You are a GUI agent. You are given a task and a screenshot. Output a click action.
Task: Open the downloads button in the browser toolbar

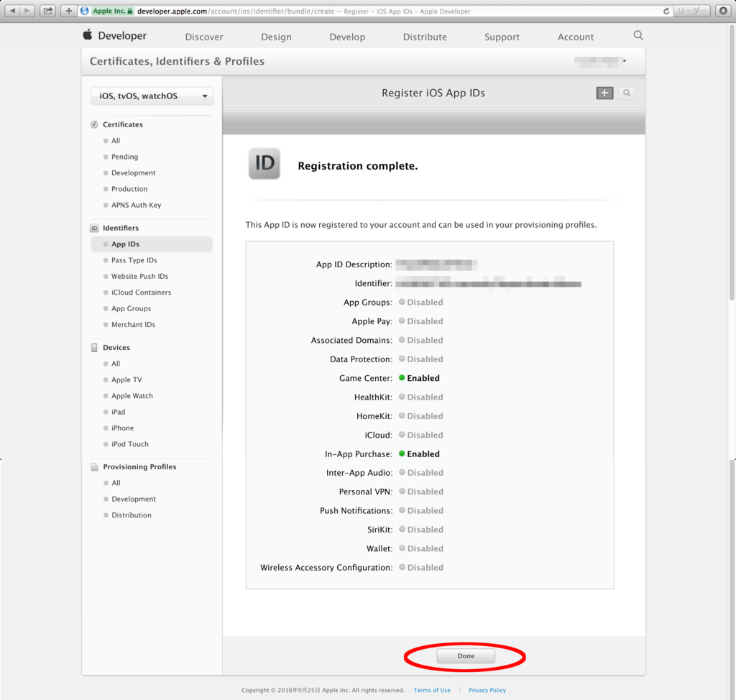723,11
